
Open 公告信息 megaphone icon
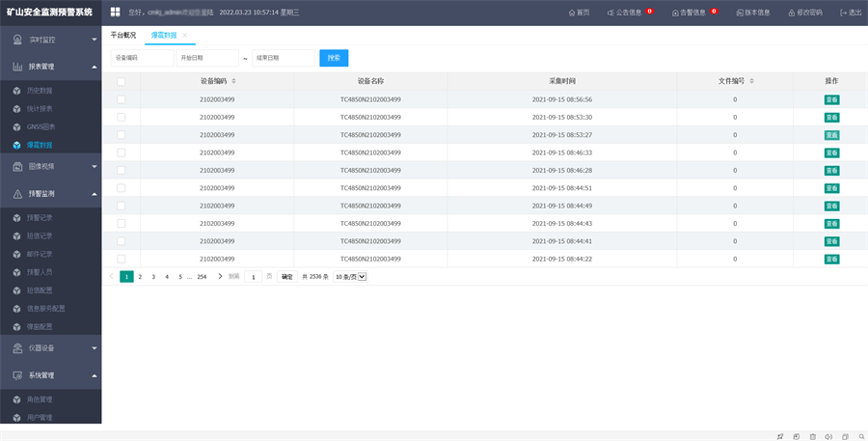coord(610,13)
